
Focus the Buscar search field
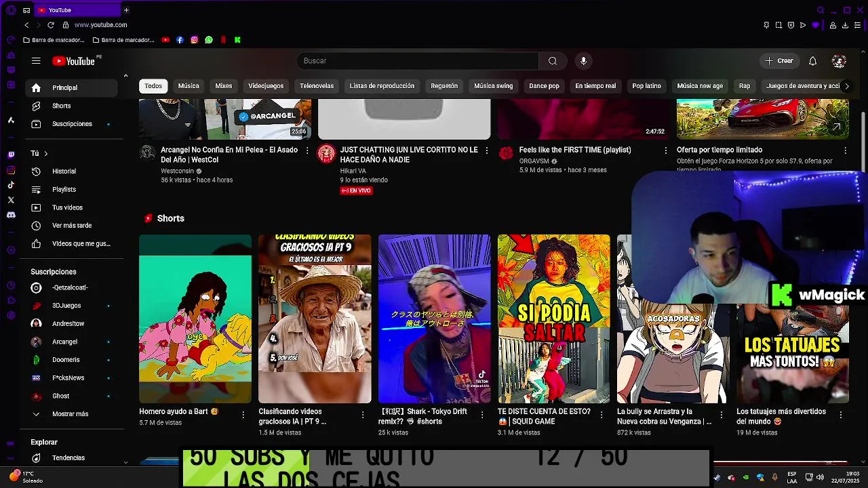click(x=417, y=61)
